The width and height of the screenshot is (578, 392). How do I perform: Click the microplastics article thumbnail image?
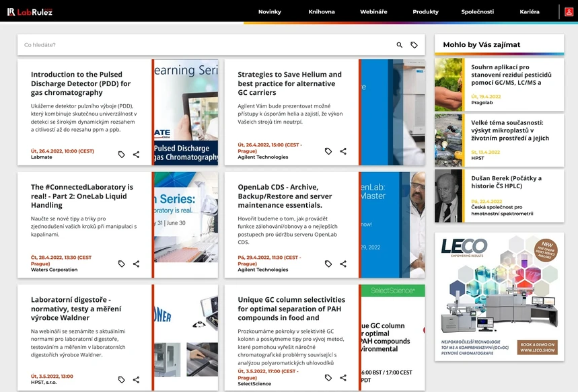click(448, 141)
